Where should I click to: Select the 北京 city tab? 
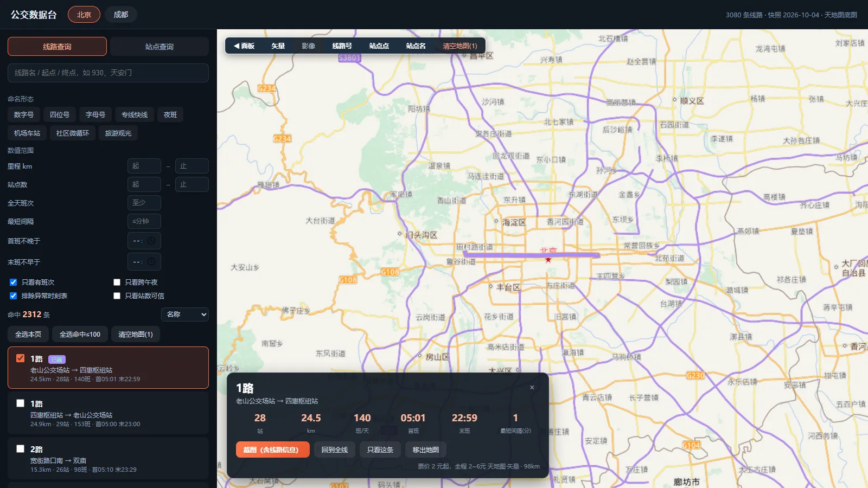click(x=84, y=15)
